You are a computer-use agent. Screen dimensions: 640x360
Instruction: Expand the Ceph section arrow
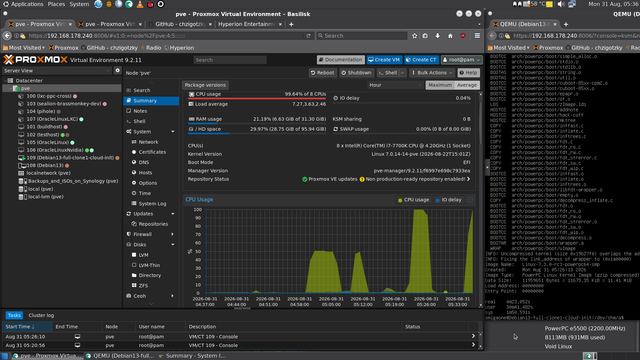173,296
